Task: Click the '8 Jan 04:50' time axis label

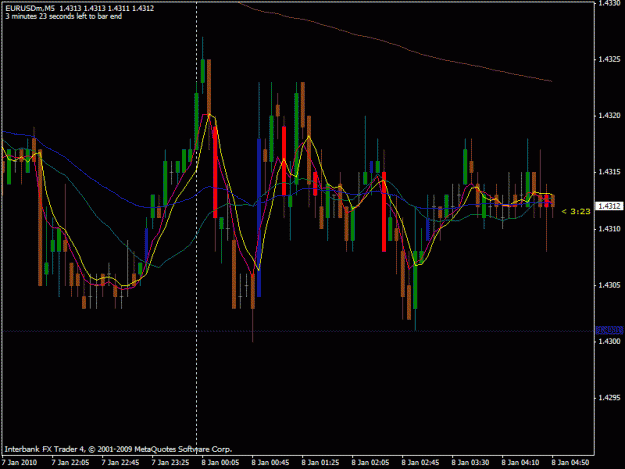Action: (570, 463)
